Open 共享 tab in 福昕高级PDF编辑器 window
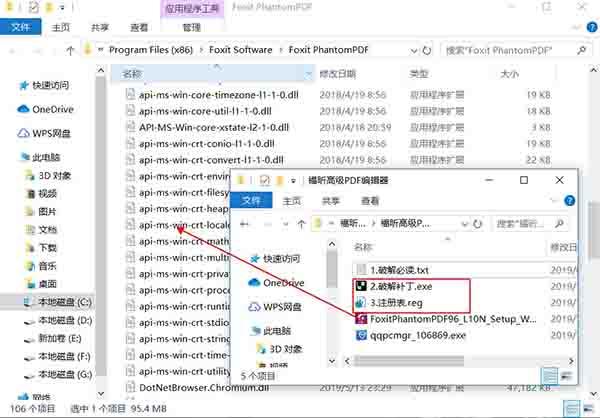Screen dimensions: 600x418 pyautogui.click(x=331, y=201)
